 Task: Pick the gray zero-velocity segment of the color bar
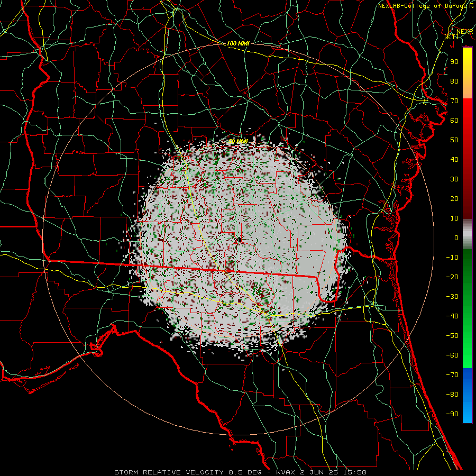coord(467,234)
